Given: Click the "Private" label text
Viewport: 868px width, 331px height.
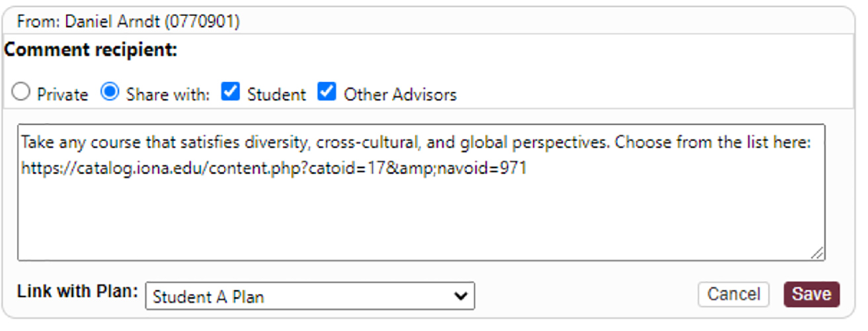Looking at the screenshot, I should [x=62, y=95].
